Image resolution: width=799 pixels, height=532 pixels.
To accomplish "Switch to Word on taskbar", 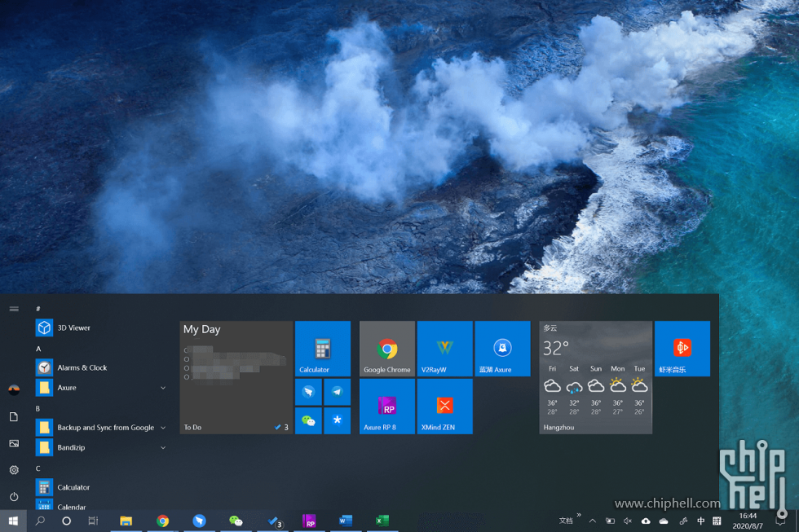I will tap(346, 521).
